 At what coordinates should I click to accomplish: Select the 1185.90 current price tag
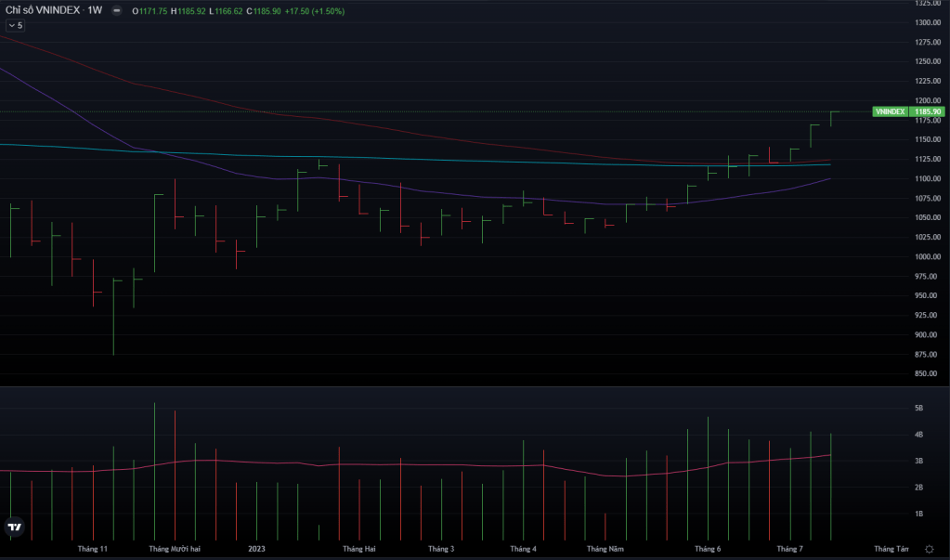[x=928, y=111]
